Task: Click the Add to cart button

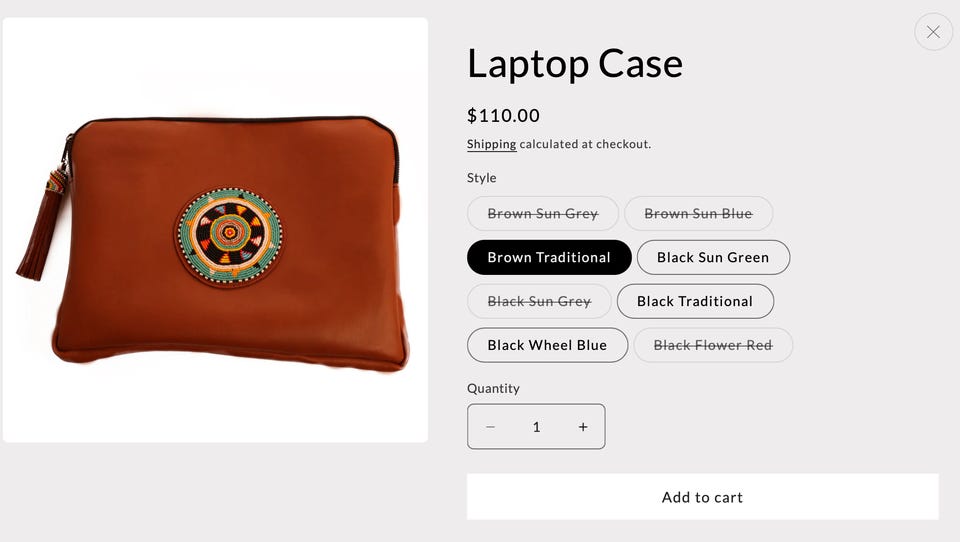Action: 702,497
